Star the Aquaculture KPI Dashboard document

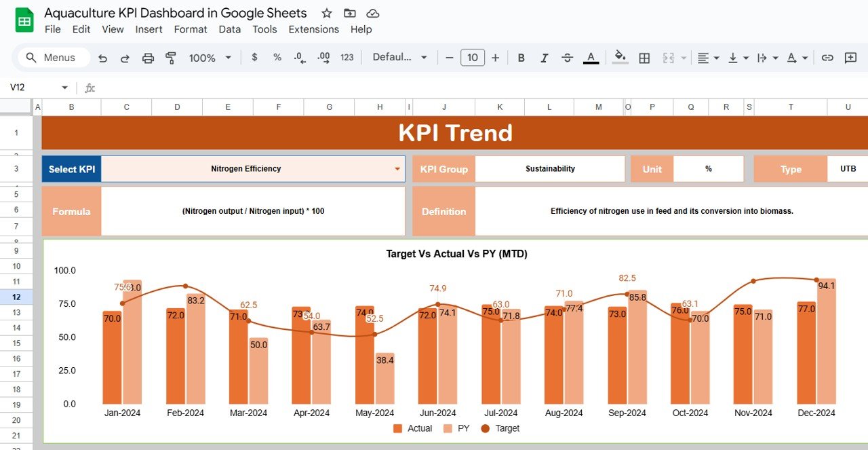327,14
